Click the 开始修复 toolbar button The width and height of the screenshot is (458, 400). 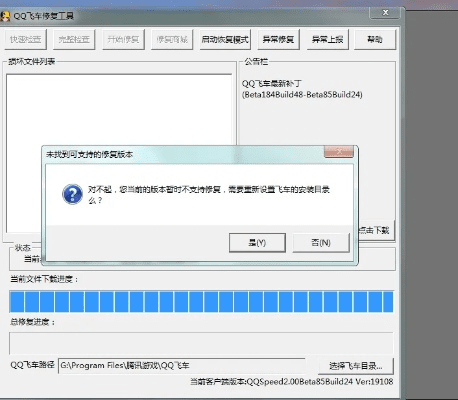123,39
